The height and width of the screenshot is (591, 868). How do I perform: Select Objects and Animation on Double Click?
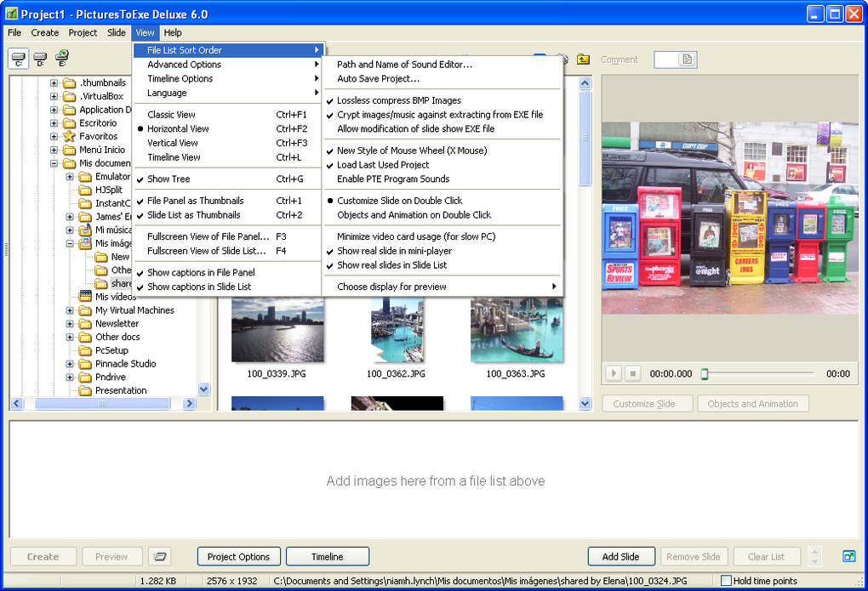(443, 215)
